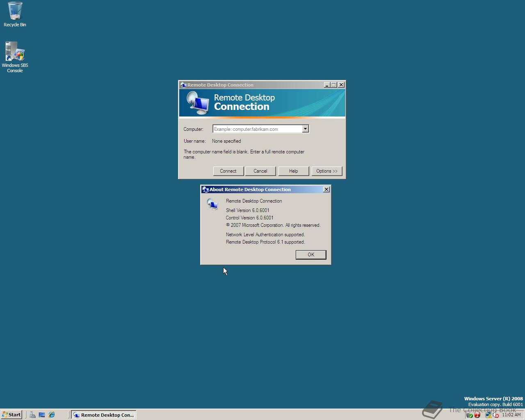Click the 'Control Version 6.0.6001' text

pyautogui.click(x=250, y=218)
